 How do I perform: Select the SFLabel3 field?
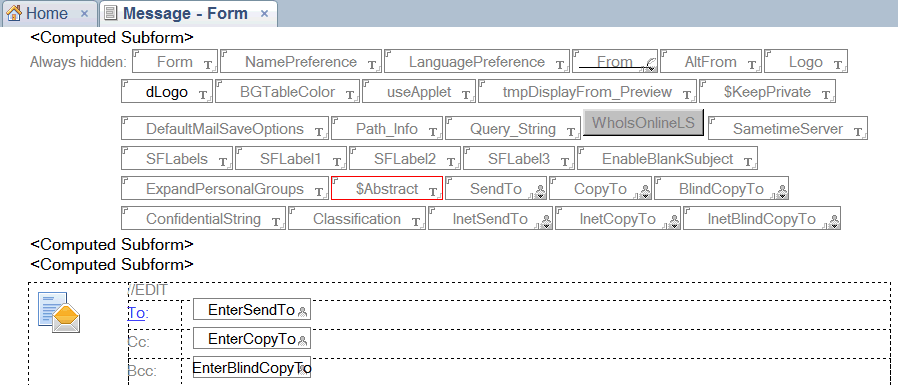pos(519,158)
